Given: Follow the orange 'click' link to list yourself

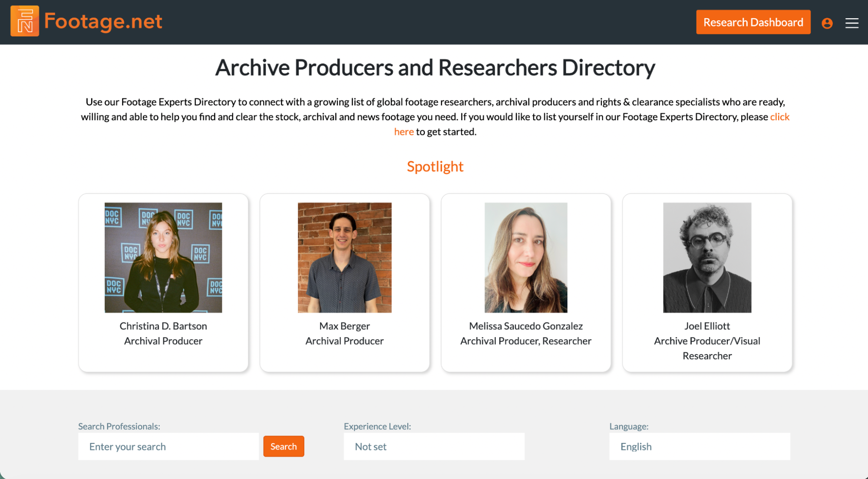Looking at the screenshot, I should pyautogui.click(x=779, y=117).
